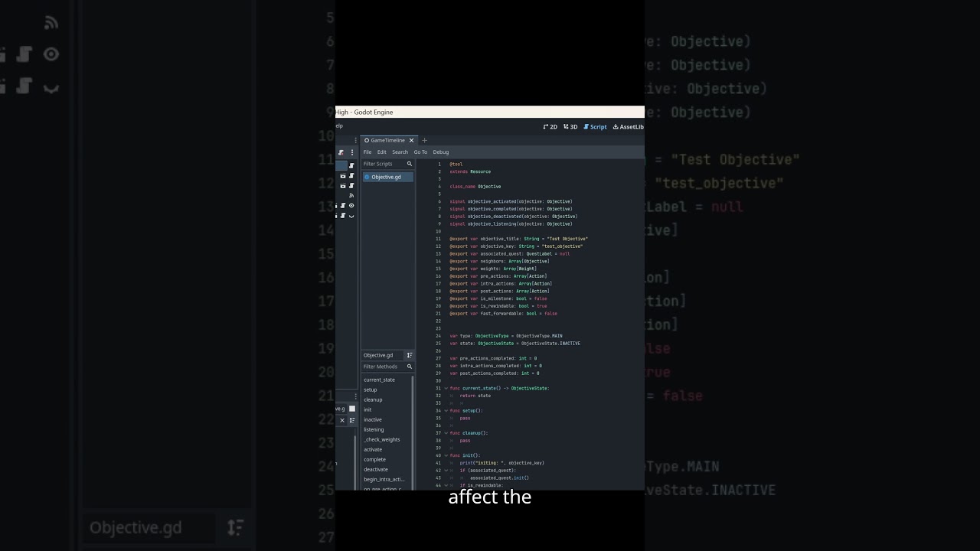The image size is (980, 551).
Task: Jump to the activate method
Action: pos(373,449)
